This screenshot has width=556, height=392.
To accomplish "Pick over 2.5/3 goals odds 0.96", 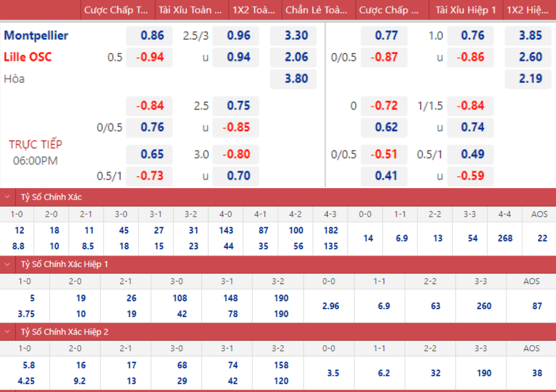I will pos(236,36).
